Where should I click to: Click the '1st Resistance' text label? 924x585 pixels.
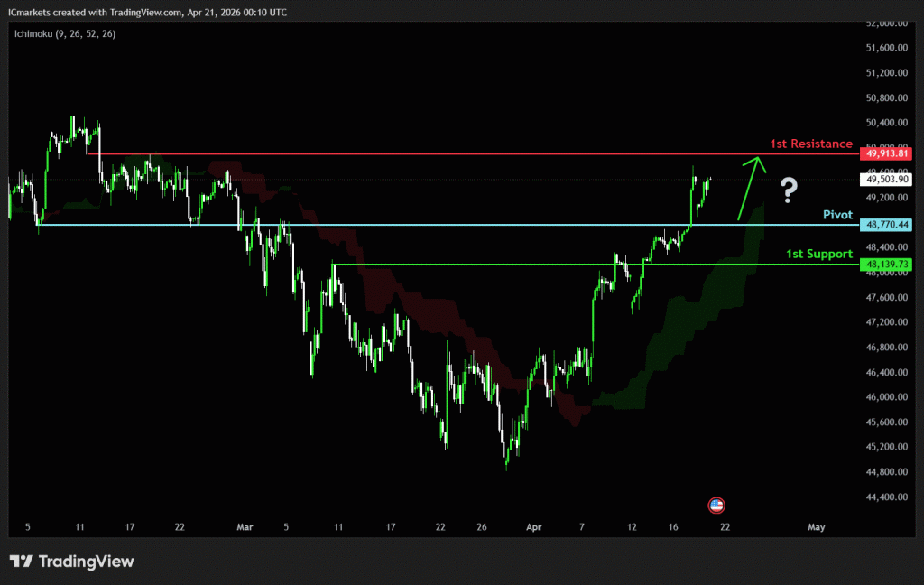(x=810, y=144)
